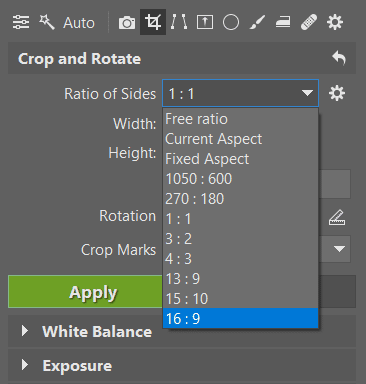Image resolution: width=366 pixels, height=384 pixels.
Task: Click the magic wand Auto enhance icon
Action: [47, 22]
